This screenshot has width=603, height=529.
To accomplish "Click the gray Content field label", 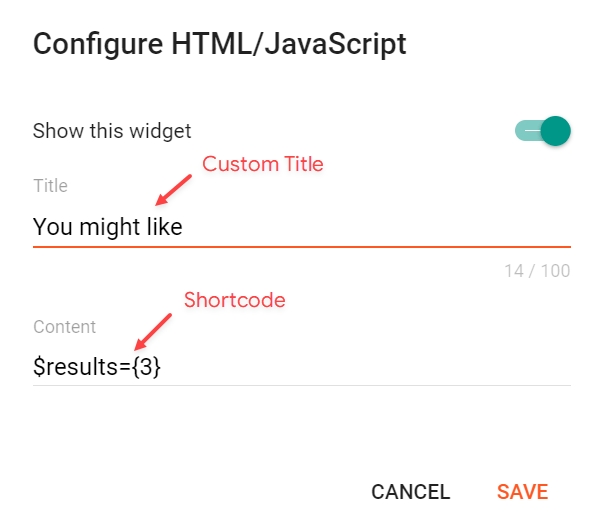I will point(64,327).
